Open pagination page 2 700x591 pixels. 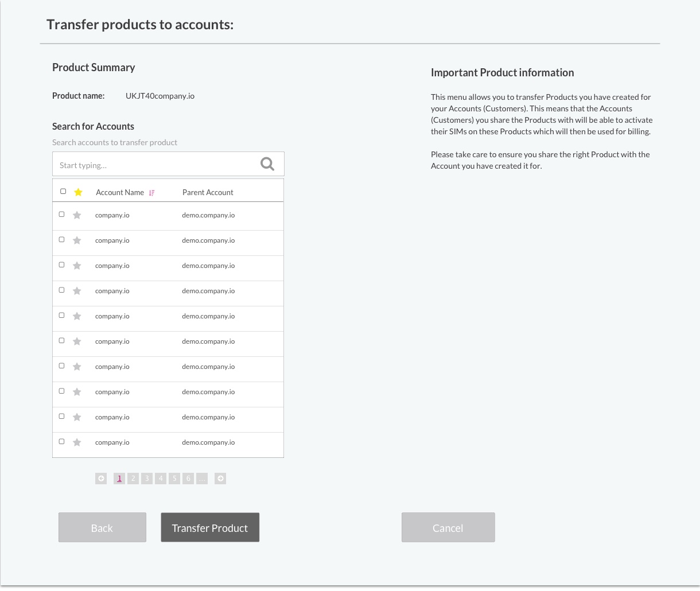tap(133, 479)
